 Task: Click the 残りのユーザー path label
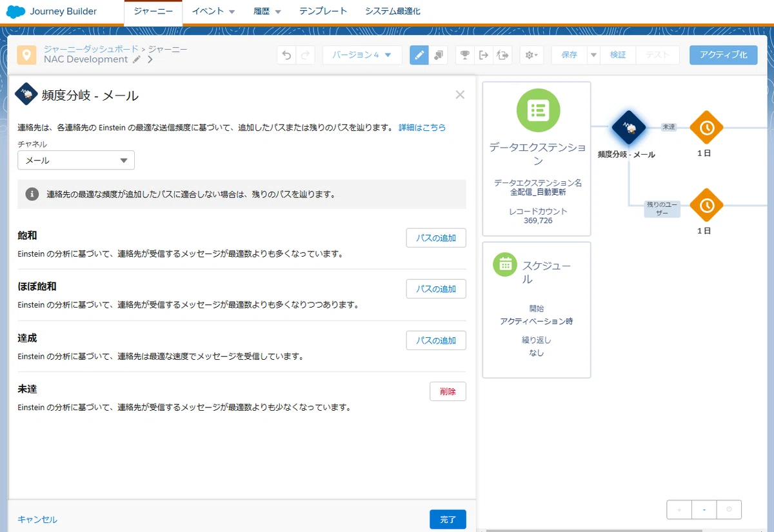662,208
